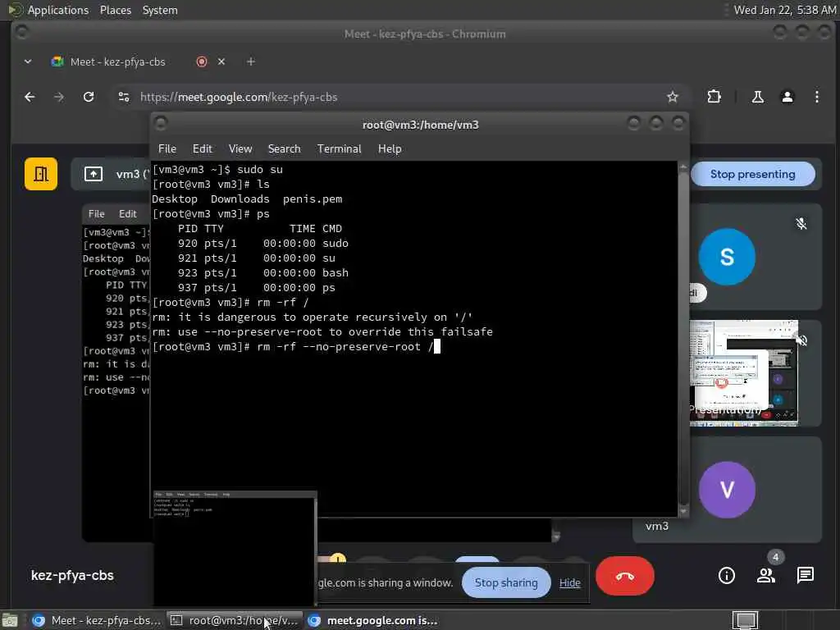
Task: Open the terminal Search menu
Action: [284, 149]
